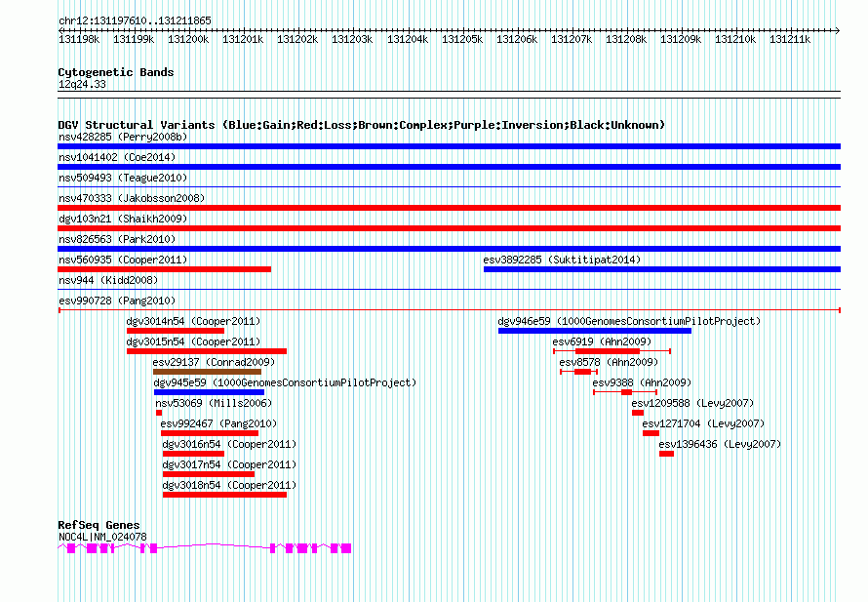The image size is (868, 602).
Task: Open the esv1271704 (Levy2007) label
Action: 703,423
